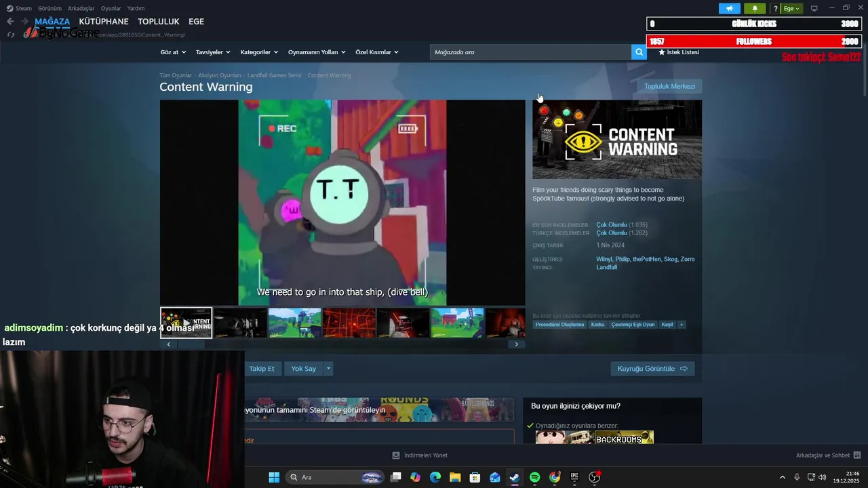
Task: Open the Steam menu
Action: coord(19,8)
